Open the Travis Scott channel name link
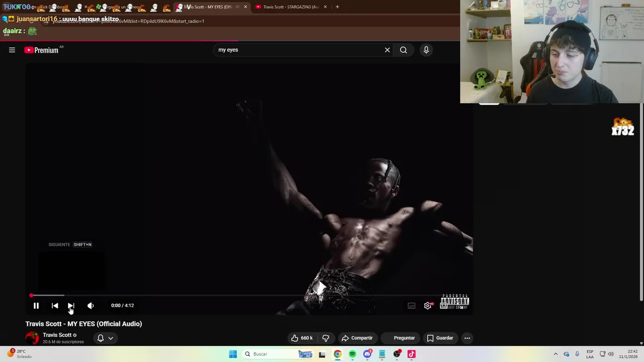The width and height of the screenshot is (644, 362). [x=57, y=335]
